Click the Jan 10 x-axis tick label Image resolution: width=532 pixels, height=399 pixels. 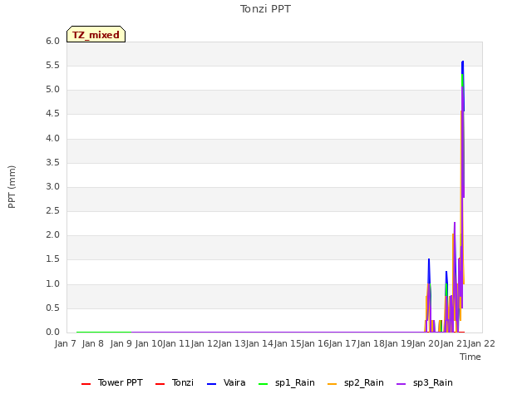(149, 343)
